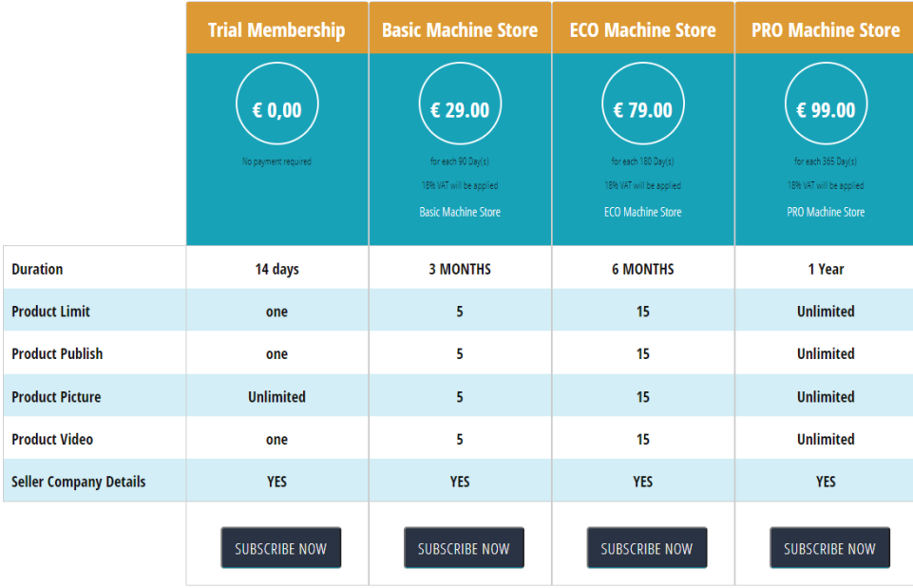Click the € 29.00 price circle
913x588 pixels.
[460, 110]
